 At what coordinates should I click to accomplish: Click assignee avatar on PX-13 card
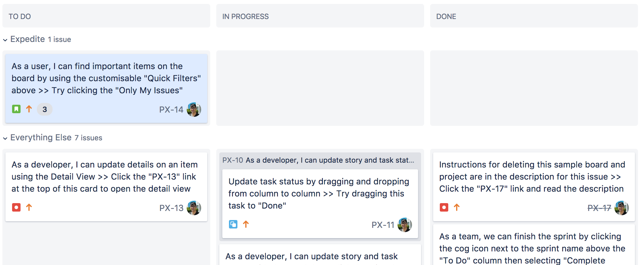[x=194, y=208]
